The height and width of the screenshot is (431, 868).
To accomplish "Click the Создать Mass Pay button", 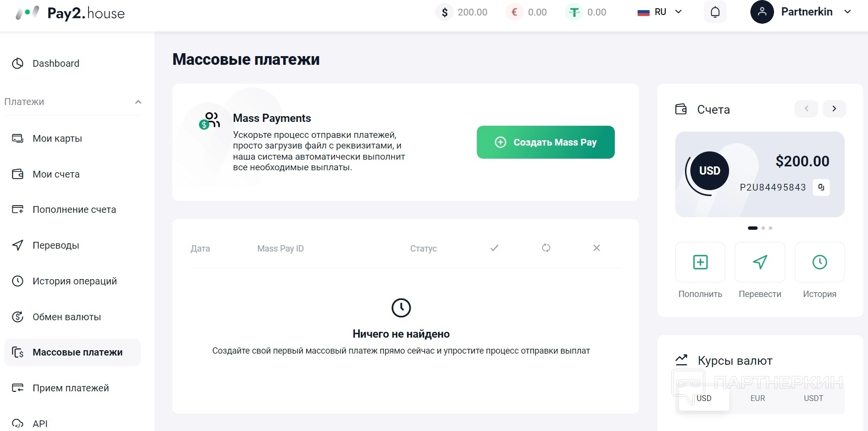I will (x=546, y=142).
